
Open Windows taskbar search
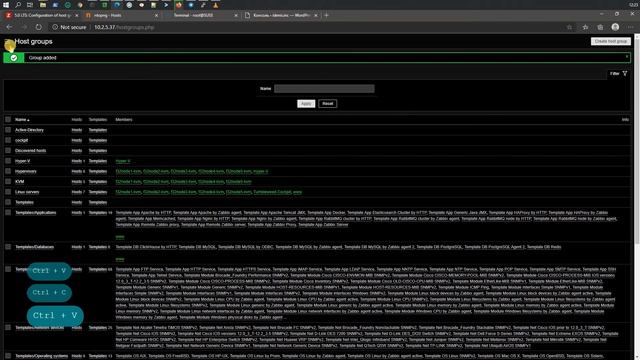(x=18, y=5)
